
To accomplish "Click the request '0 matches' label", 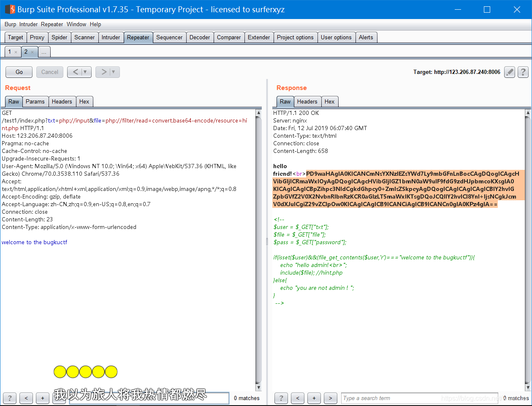I will (x=247, y=398).
